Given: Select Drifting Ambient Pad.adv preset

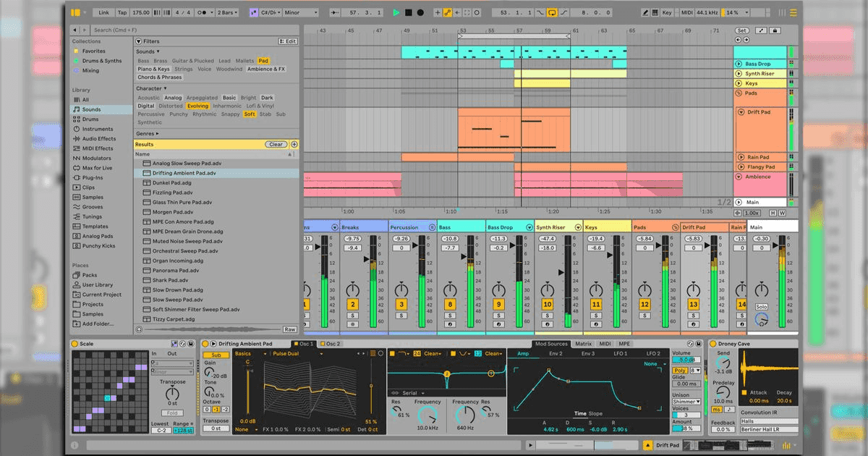Looking at the screenshot, I should pyautogui.click(x=217, y=173).
